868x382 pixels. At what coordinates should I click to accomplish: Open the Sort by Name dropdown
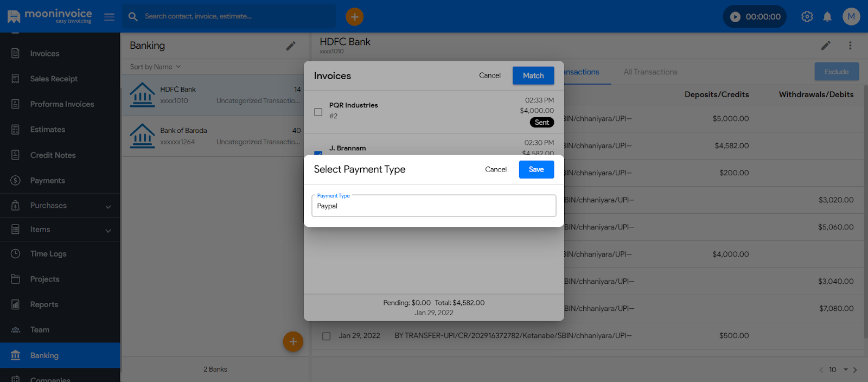tap(155, 67)
